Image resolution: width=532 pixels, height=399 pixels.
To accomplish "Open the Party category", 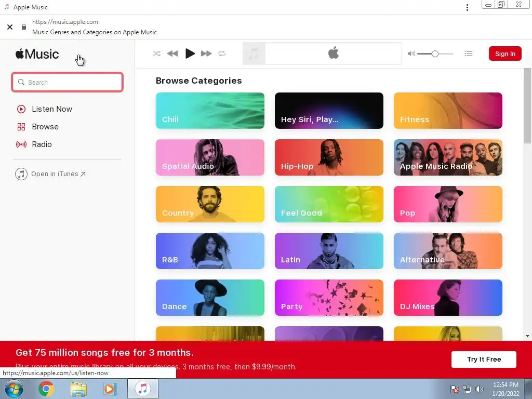I will pyautogui.click(x=329, y=298).
